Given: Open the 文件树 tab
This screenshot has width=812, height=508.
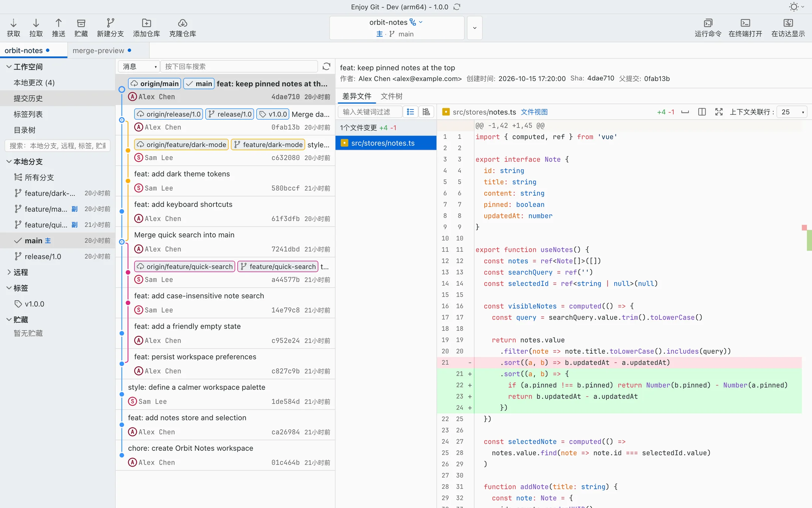Looking at the screenshot, I should click(x=391, y=96).
